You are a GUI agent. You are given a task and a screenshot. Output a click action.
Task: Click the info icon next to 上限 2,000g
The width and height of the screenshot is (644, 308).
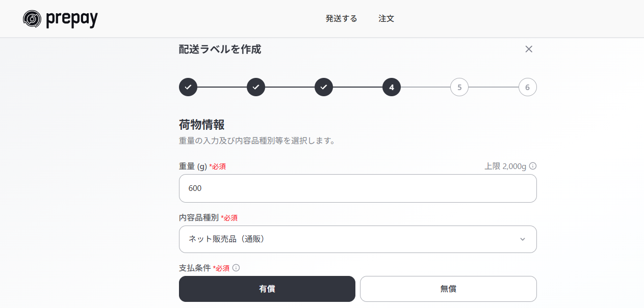coord(533,166)
